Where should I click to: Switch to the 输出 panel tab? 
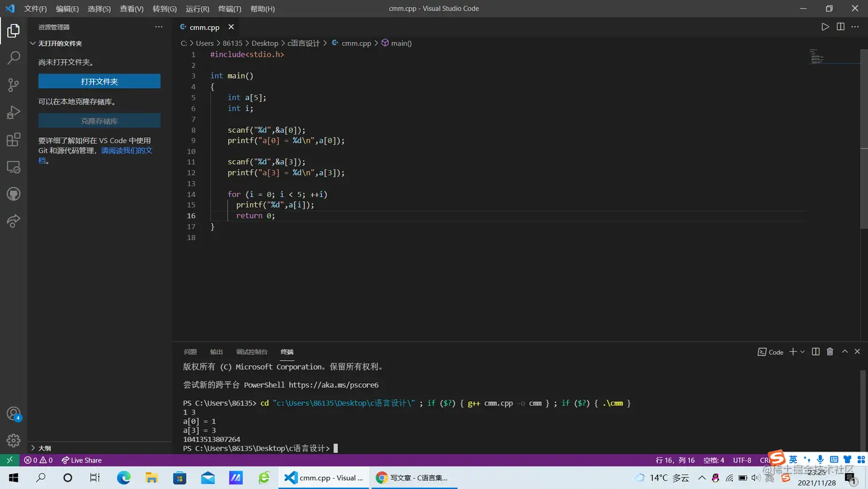216,352
